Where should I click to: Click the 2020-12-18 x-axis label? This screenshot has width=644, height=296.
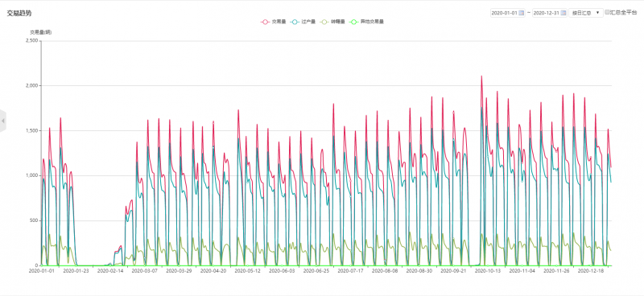[591, 271]
